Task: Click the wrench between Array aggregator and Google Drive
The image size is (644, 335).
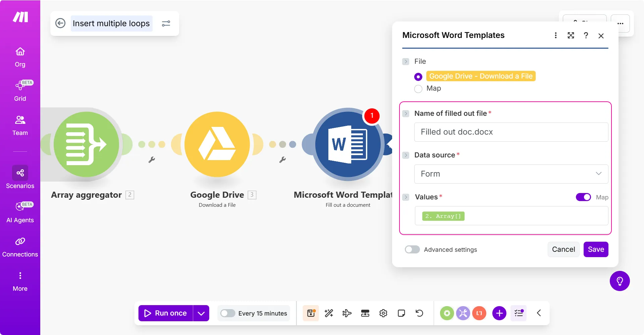Action: [152, 160]
